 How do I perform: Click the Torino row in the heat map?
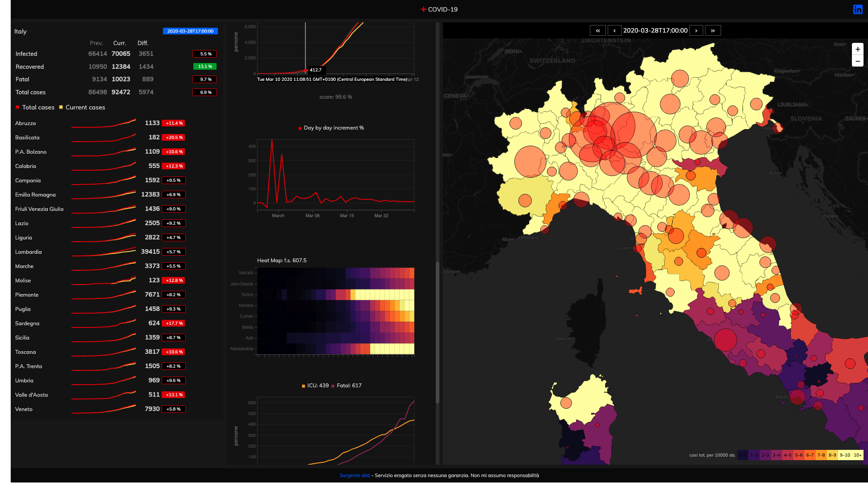(x=335, y=295)
